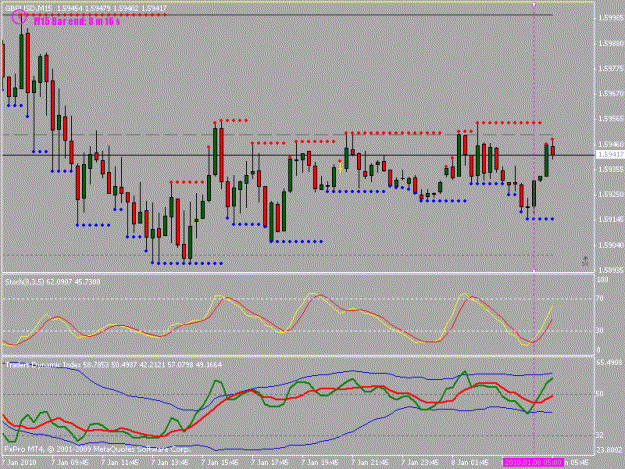Click the skull icon in the price chart's lower right corner
Image resolution: width=625 pixels, height=469 pixels.
(x=585, y=261)
